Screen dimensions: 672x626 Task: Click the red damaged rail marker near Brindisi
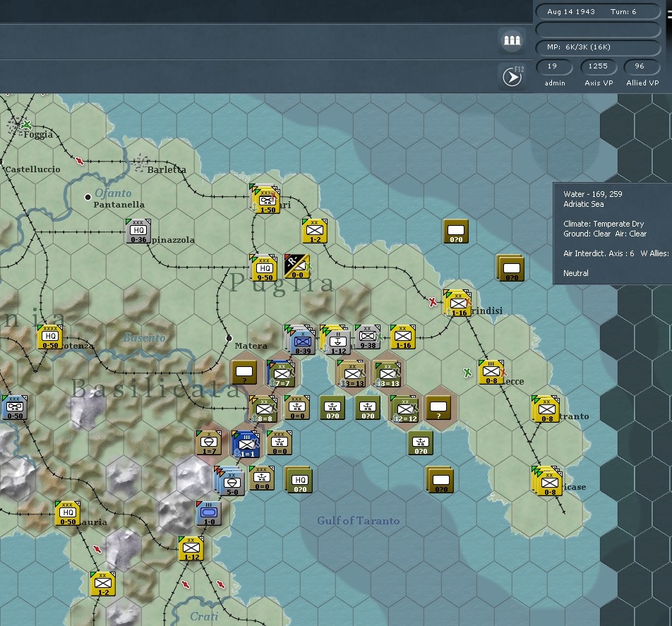point(433,301)
